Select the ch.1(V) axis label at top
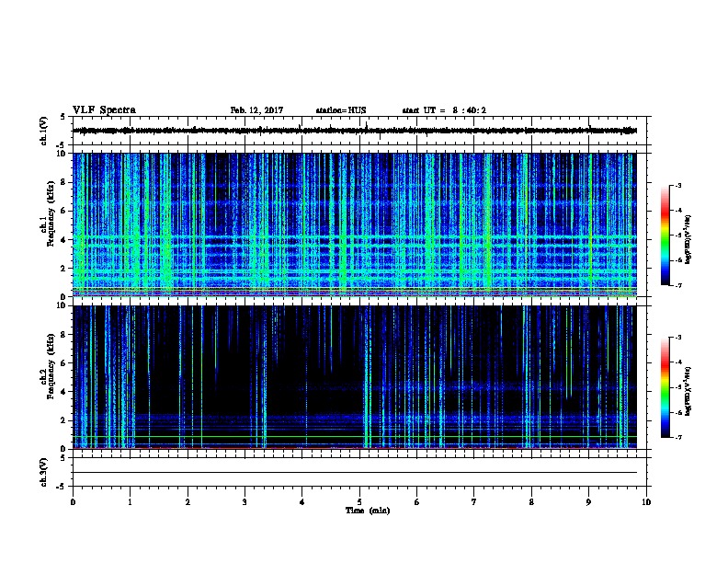 coord(44,131)
